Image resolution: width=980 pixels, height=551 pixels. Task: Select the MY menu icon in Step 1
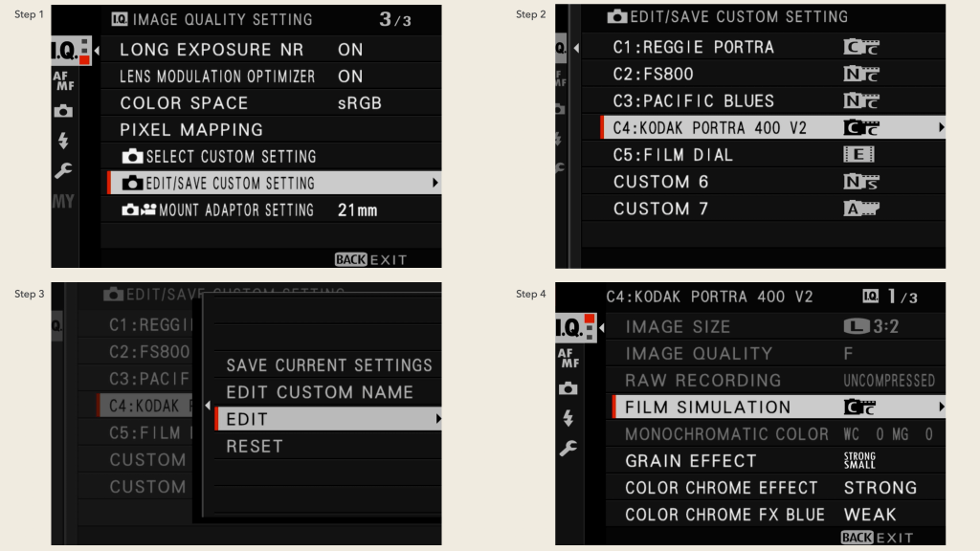(x=63, y=202)
